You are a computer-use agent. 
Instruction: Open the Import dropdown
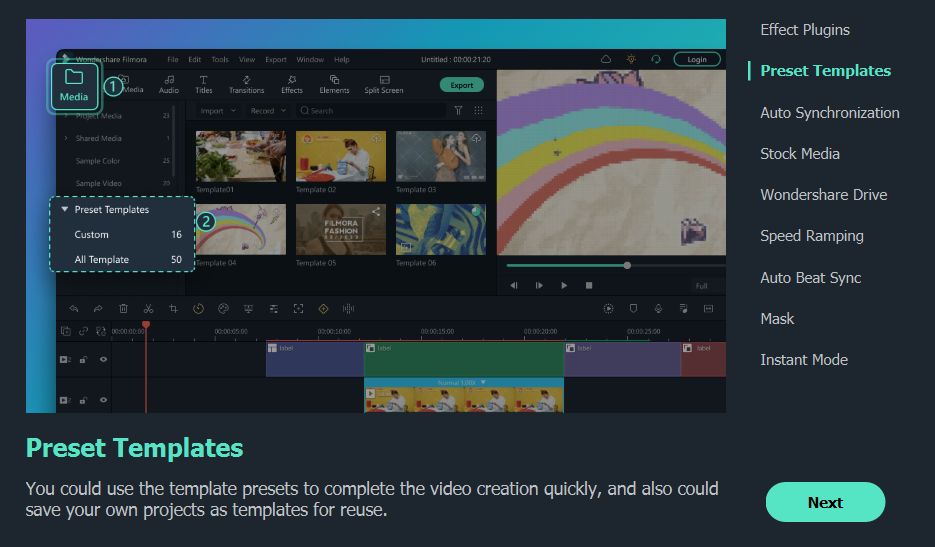click(x=218, y=111)
